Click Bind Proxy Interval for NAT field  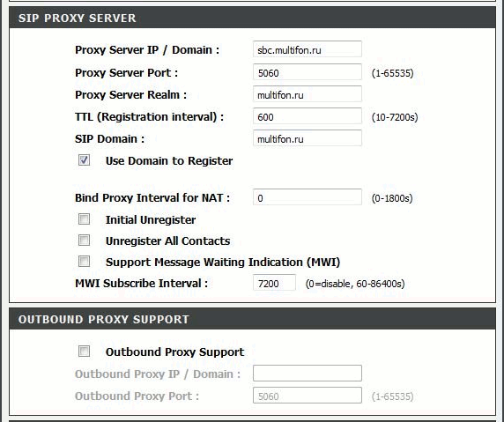tap(307, 197)
